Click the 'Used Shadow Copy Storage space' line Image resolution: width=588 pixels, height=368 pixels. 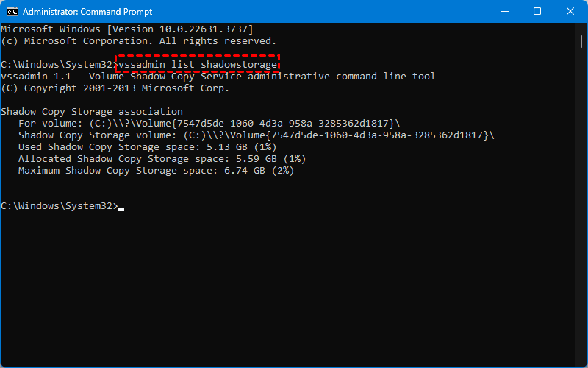point(148,146)
